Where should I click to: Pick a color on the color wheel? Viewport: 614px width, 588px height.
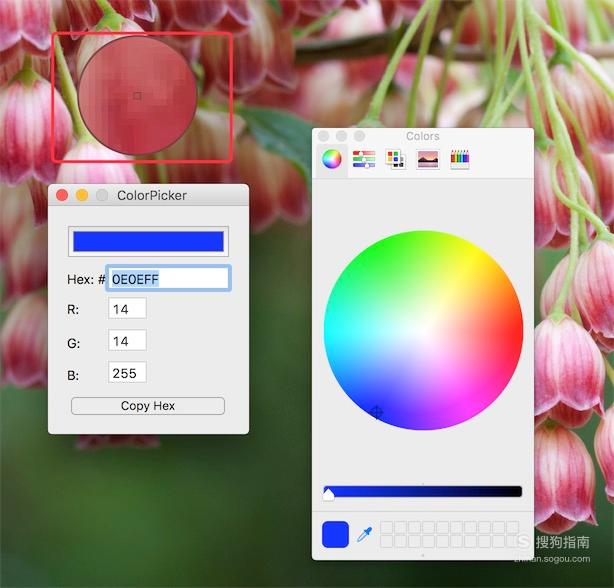[x=423, y=330]
